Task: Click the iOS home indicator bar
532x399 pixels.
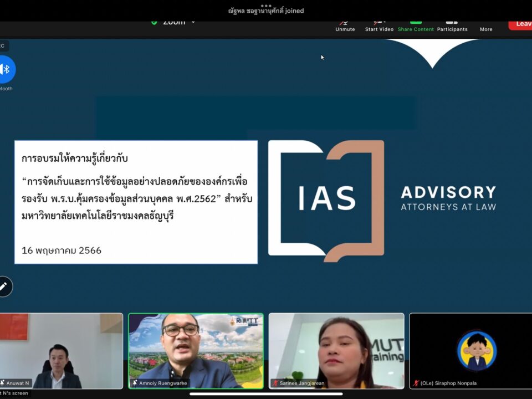Action: click(266, 394)
